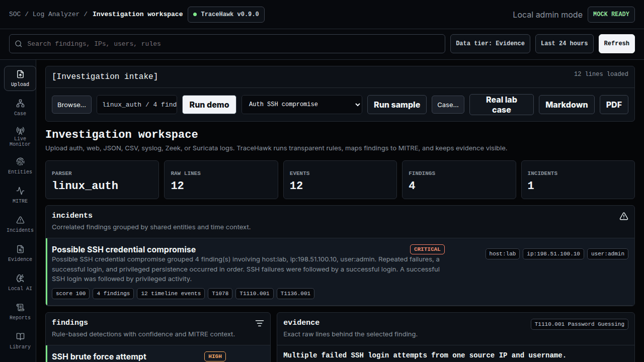Viewport: 644px width, 362px height.
Task: Click the CRITICAL severity badge
Action: tap(427, 249)
